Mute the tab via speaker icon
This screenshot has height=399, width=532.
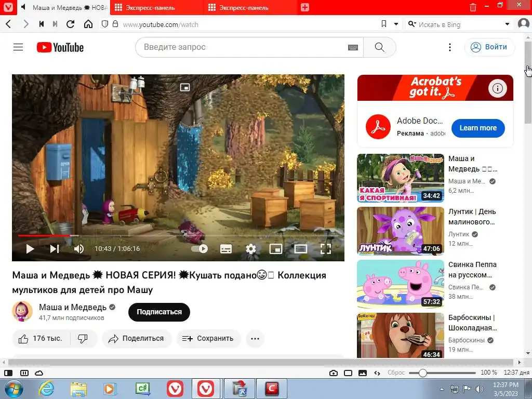[23, 7]
